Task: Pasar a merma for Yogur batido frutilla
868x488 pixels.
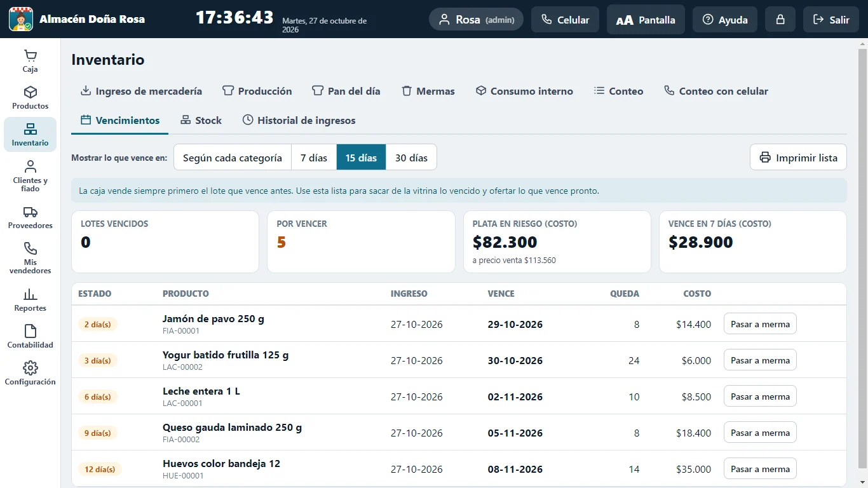Action: (760, 360)
